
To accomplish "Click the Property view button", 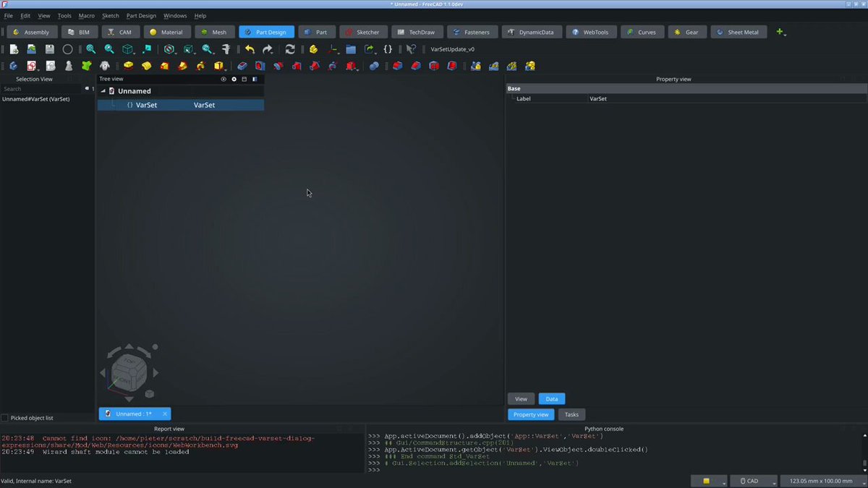I will [x=531, y=414].
